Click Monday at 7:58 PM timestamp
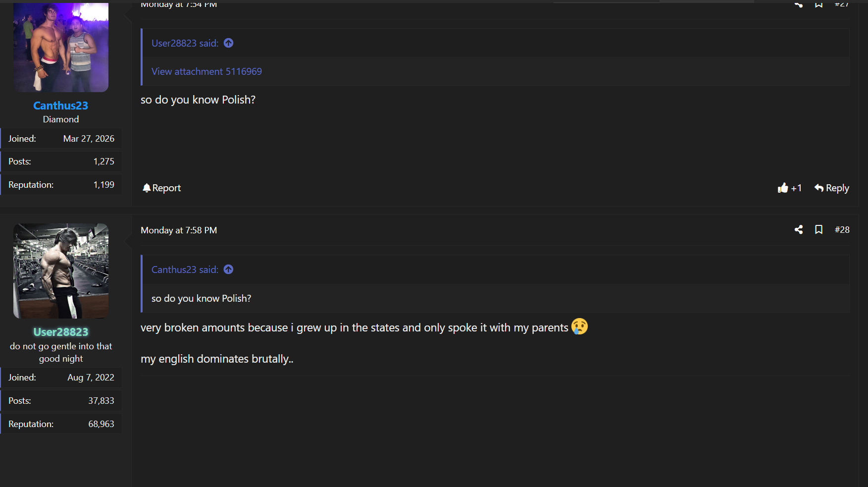Viewport: 868px width, 487px height. [179, 230]
